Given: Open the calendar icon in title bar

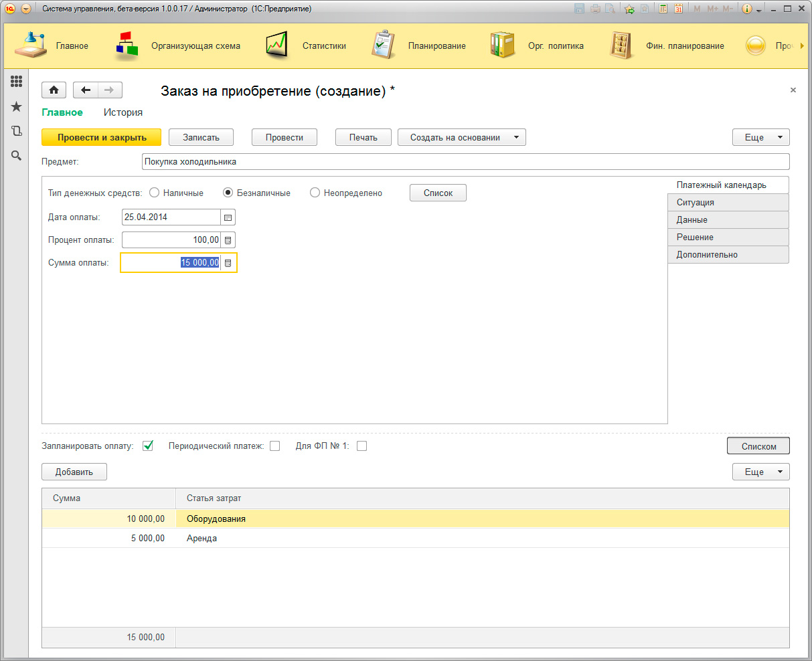Looking at the screenshot, I should point(678,9).
